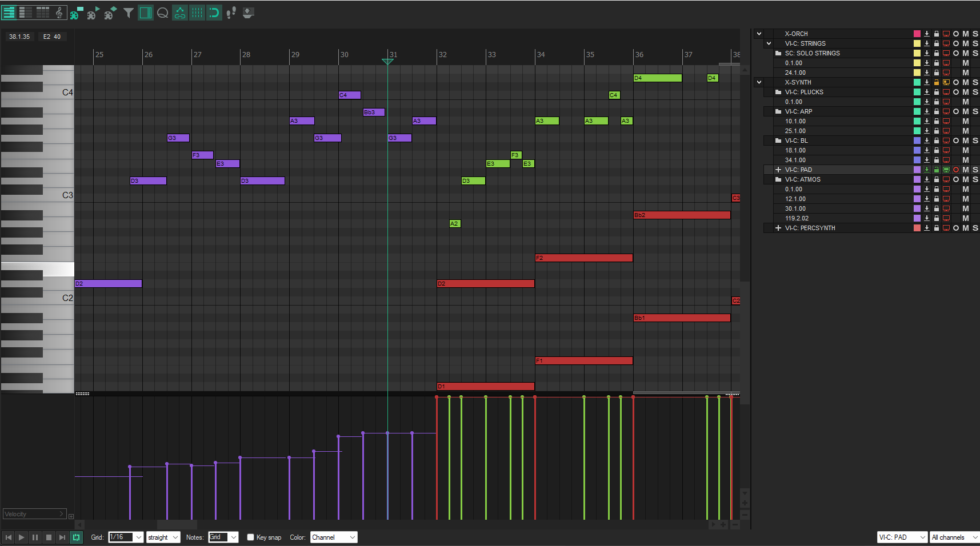Solo the X-ORCH track
The height and width of the screenshot is (546, 980).
(975, 34)
